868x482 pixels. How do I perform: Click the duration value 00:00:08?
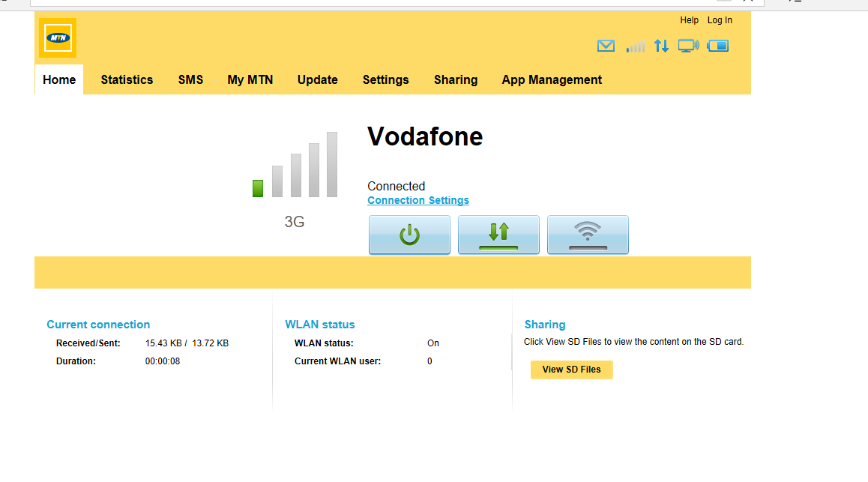[162, 361]
